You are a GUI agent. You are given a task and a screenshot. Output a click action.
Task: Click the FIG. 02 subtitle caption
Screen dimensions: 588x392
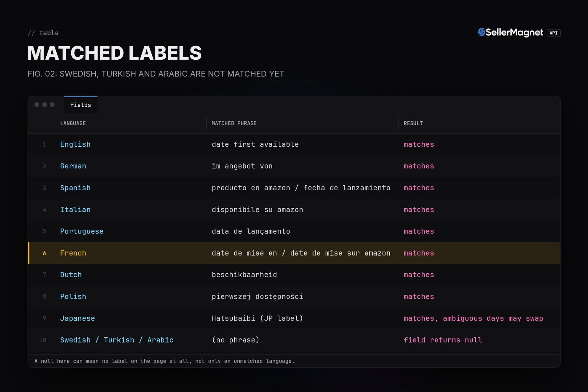click(156, 74)
